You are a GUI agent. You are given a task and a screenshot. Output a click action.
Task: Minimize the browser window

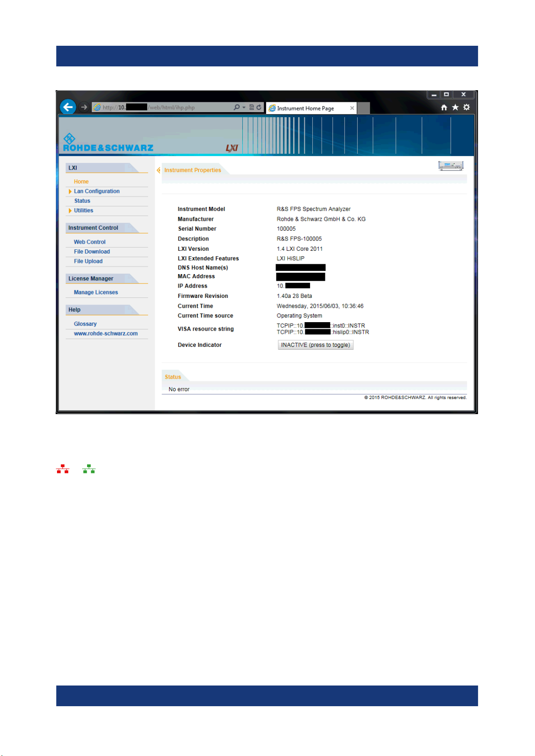click(x=434, y=95)
